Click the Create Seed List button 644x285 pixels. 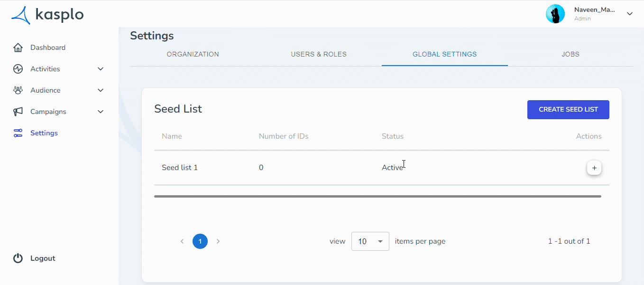[568, 110]
